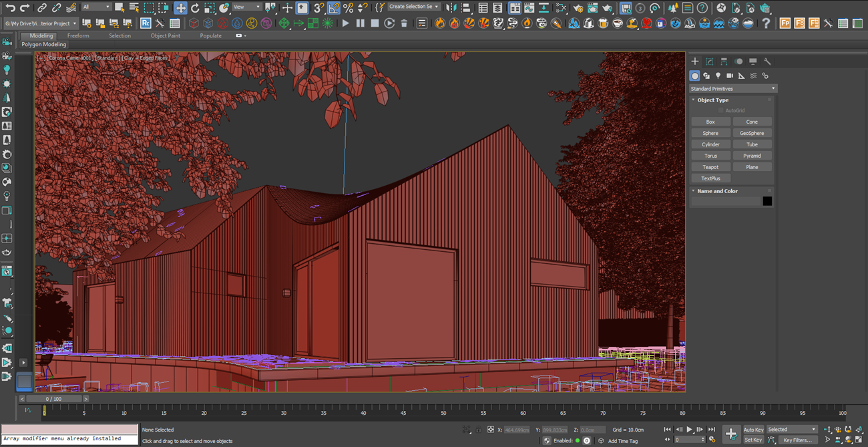Toggle the selection lock icon
The image size is (868, 447).
click(477, 430)
